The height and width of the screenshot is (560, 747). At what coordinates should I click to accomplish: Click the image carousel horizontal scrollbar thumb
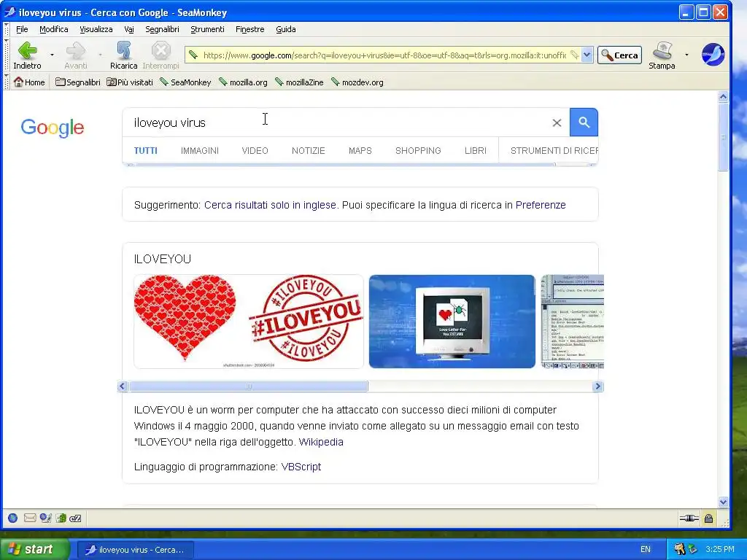pyautogui.click(x=248, y=386)
